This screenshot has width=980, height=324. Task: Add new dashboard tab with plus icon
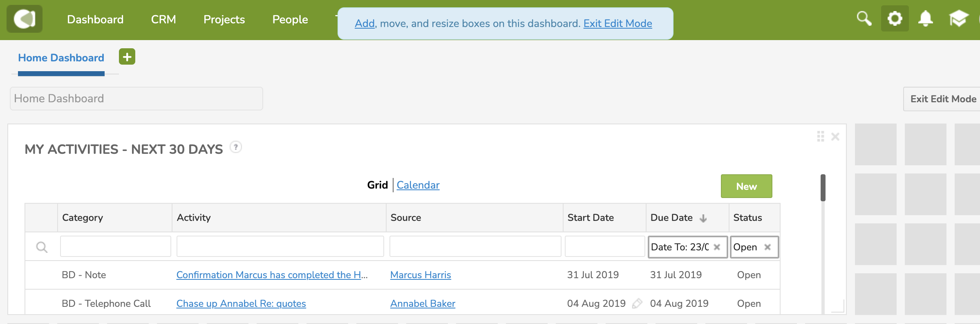[x=127, y=56]
